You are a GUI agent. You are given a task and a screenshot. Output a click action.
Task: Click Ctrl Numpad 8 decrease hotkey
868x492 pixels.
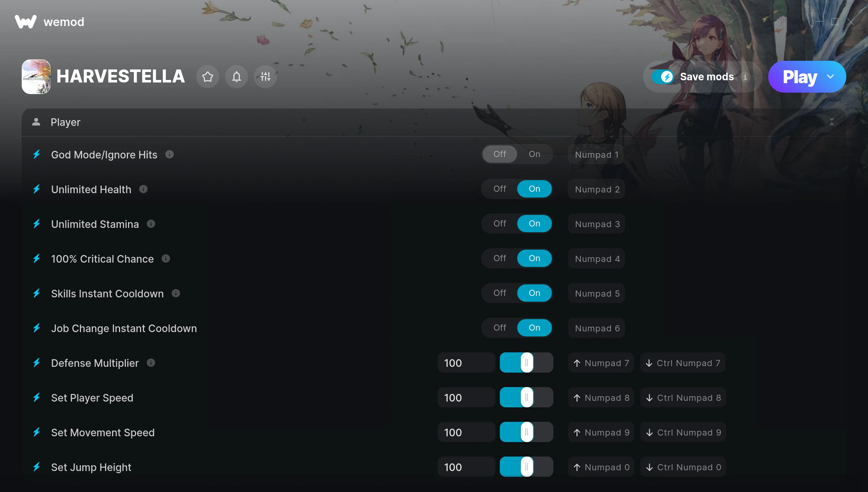tap(683, 398)
